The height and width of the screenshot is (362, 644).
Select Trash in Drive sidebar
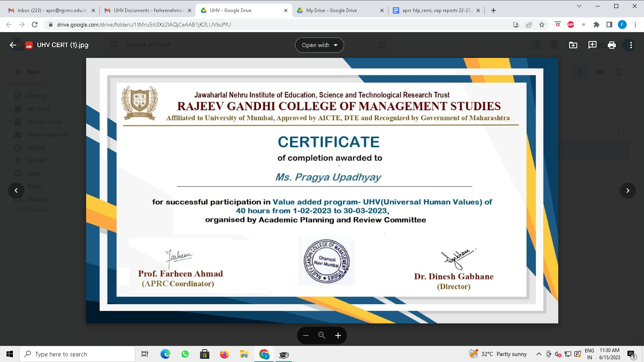[34, 186]
